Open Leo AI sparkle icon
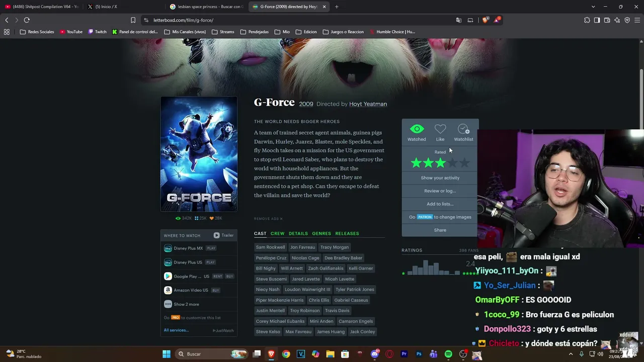This screenshot has width=644, height=362. pyautogui.click(x=617, y=20)
